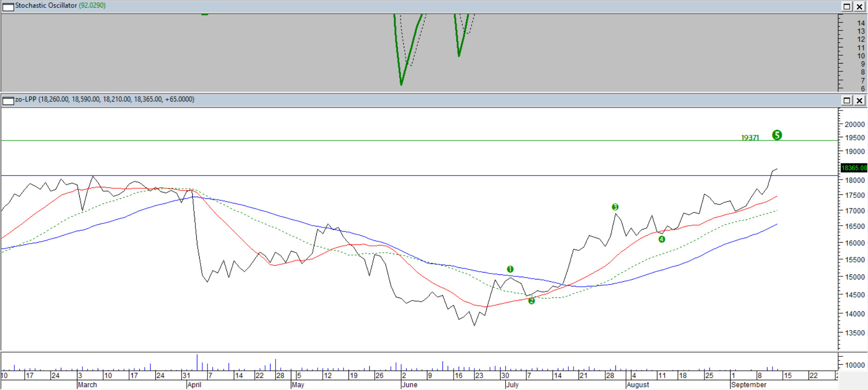Select the April label on date axis
Screen dimensions: 868x390
[x=194, y=385]
